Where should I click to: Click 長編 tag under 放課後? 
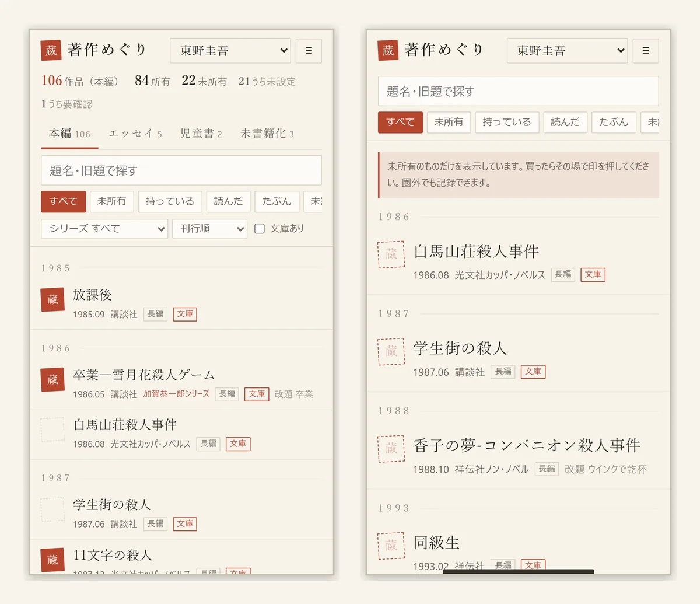point(155,314)
